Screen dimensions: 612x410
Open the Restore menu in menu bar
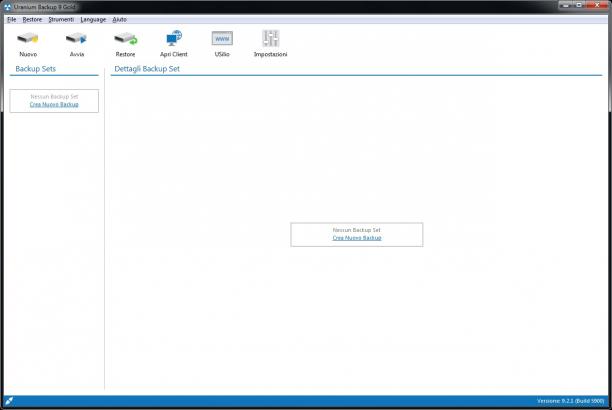[32, 20]
